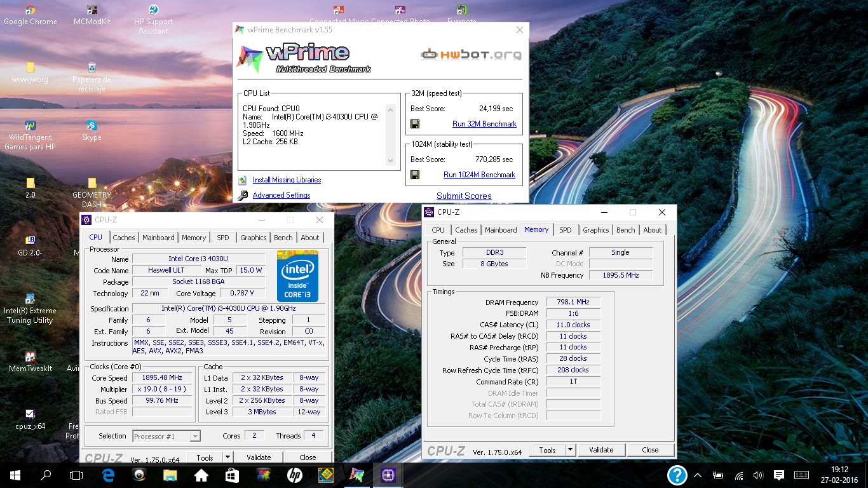
Task: Open Google Chrome desktop shortcut
Action: point(30,16)
